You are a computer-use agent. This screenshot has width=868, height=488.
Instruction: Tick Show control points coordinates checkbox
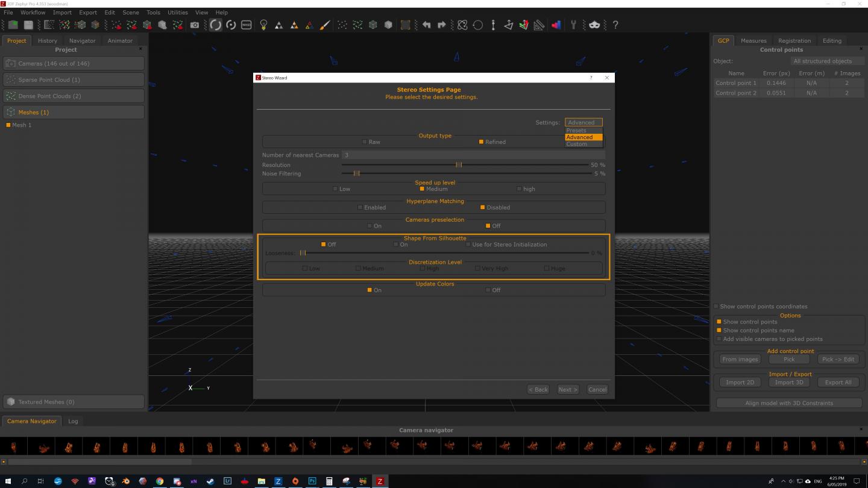point(716,307)
